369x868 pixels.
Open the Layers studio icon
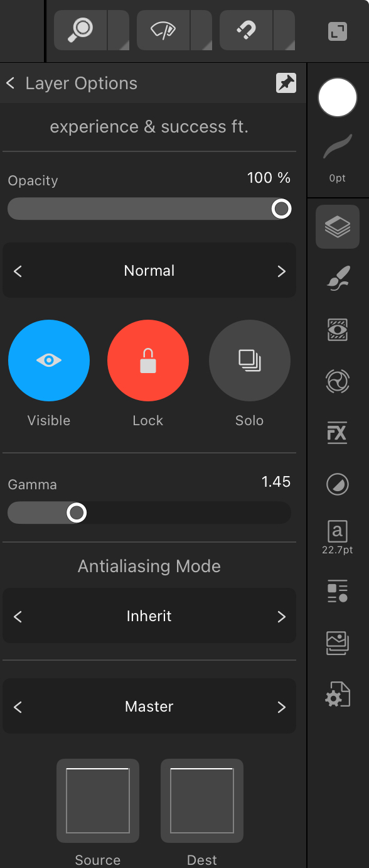[x=338, y=227]
